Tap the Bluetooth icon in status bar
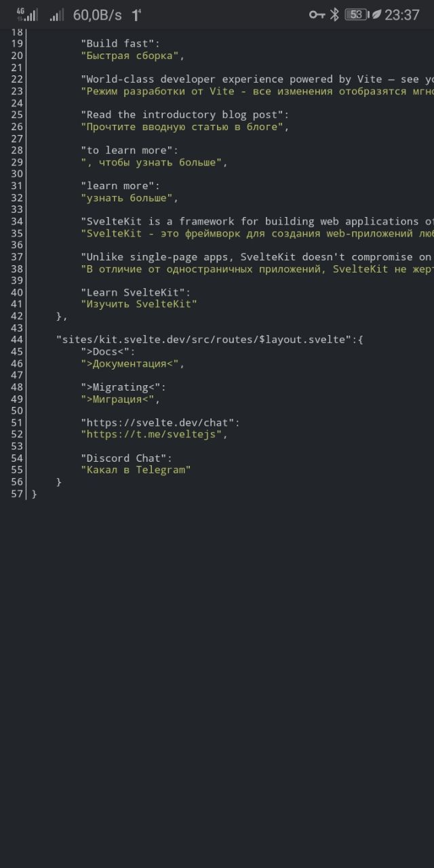434x868 pixels. point(334,14)
